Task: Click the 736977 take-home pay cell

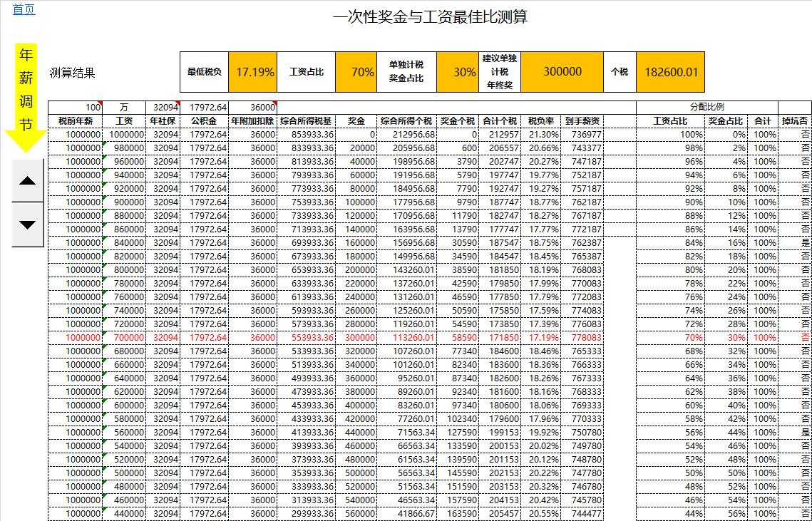Action: click(582, 135)
